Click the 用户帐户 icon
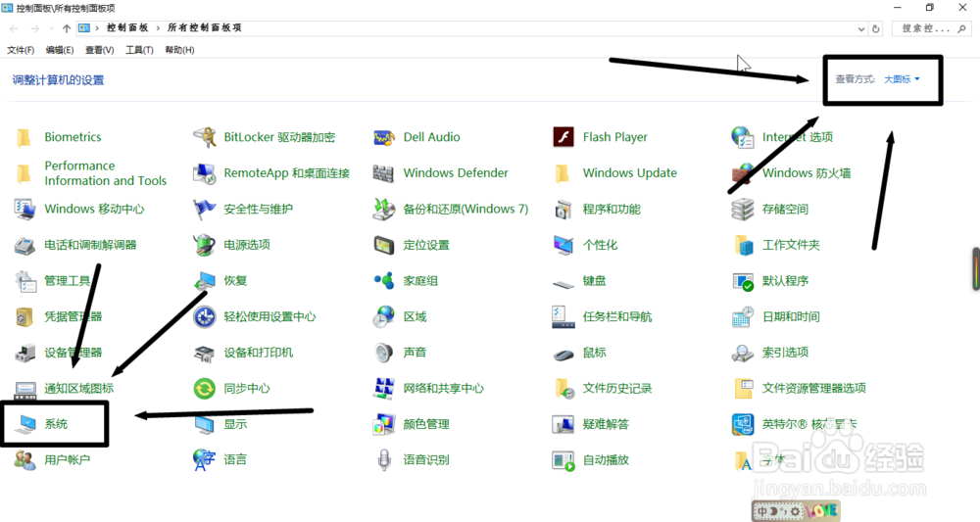This screenshot has height=522, width=980. tap(25, 460)
